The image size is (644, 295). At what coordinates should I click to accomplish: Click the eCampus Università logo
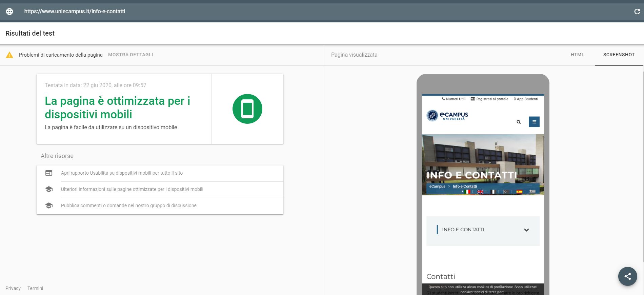(447, 116)
